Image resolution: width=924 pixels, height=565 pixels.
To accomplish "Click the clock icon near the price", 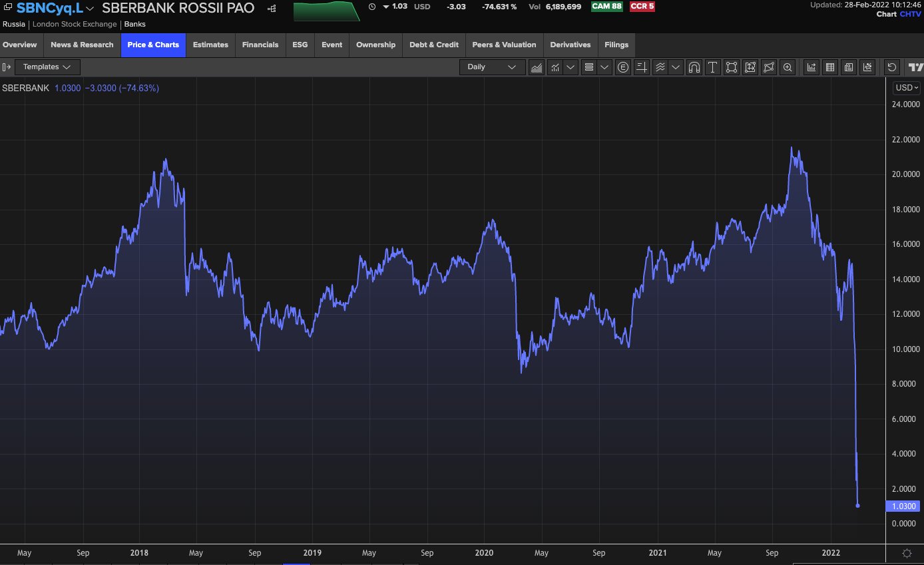I will 371,7.
